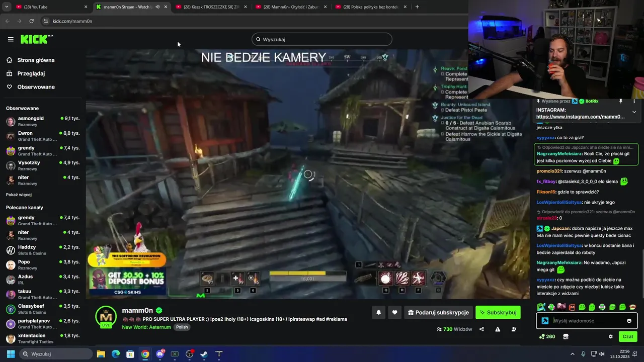The width and height of the screenshot is (644, 362).
Task: Open the channel shop icon
Action: coord(566,336)
